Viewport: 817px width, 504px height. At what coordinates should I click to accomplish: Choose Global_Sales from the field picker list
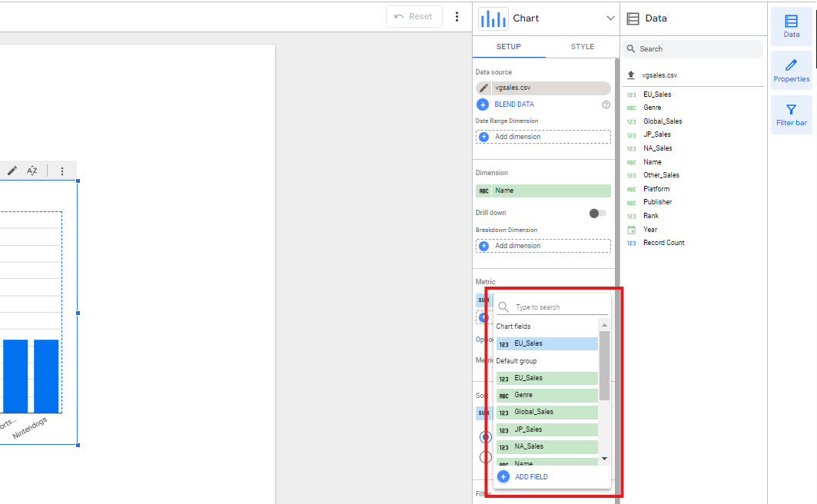pos(546,412)
